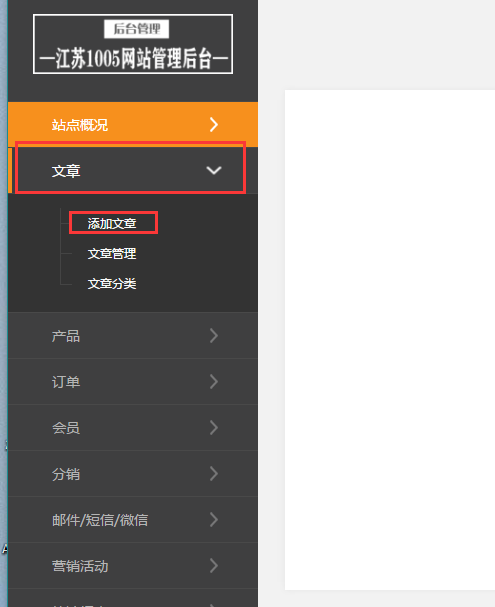Screen dimensions: 495x607
Task: Open the 文章管理 submenu item
Action: coord(112,254)
